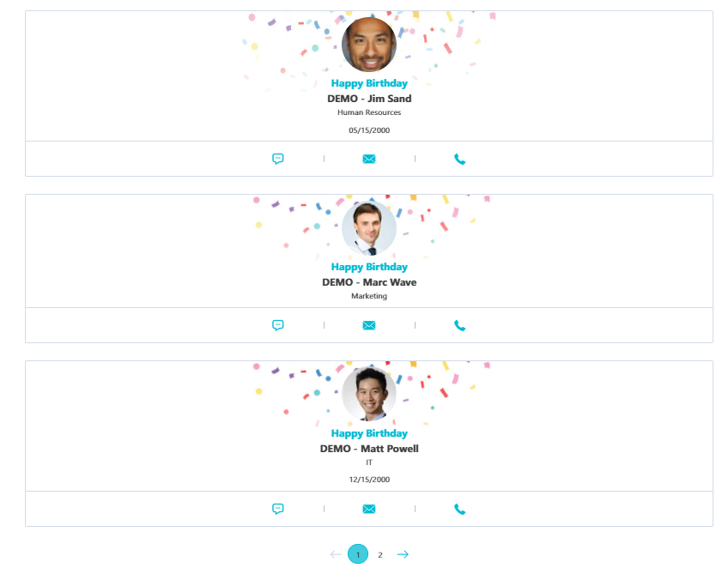Send email to Matt Powell
The height and width of the screenshot is (574, 728).
point(369,509)
